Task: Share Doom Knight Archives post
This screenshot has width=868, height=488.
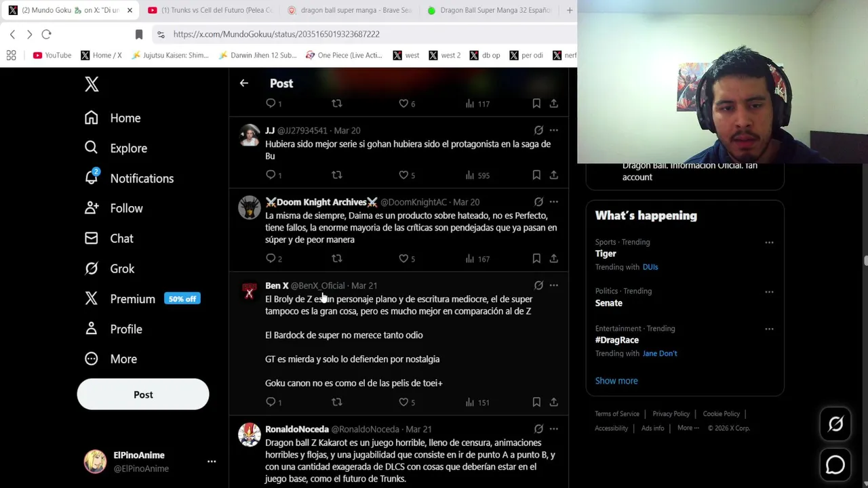Action: [554, 258]
